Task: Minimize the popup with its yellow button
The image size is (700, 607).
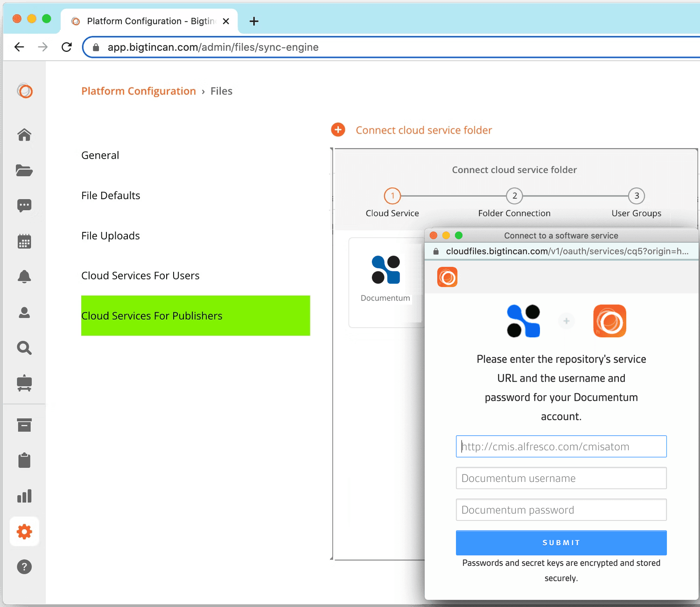Action: tap(446, 235)
